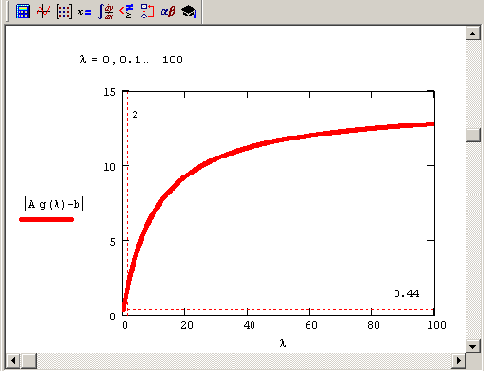Click the vertical scrollbar down arrow
Screen dimensions: 484x371
(473, 346)
